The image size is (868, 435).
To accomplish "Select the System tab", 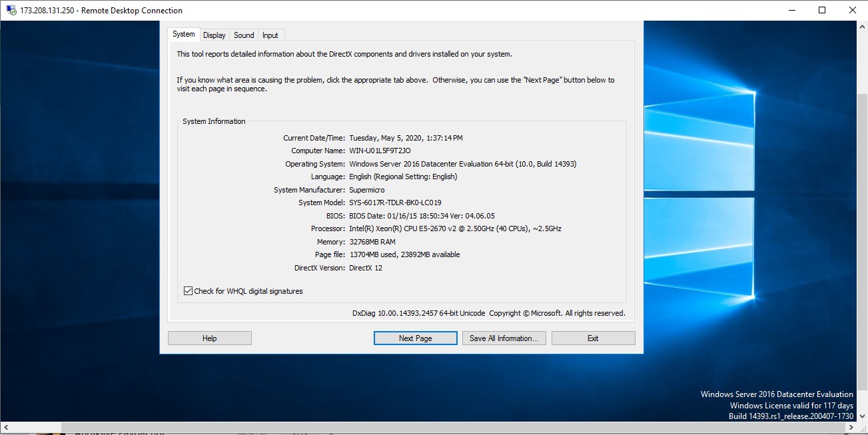I will pos(183,34).
